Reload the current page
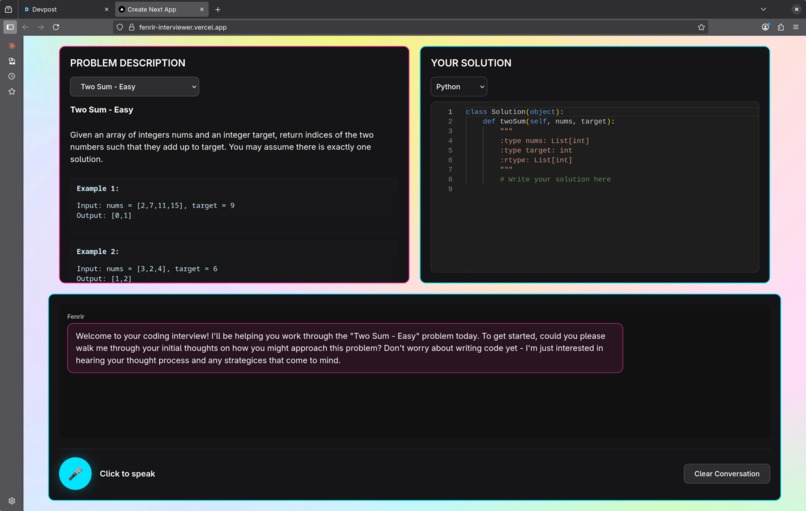Viewport: 806px width, 511px height. [x=56, y=27]
